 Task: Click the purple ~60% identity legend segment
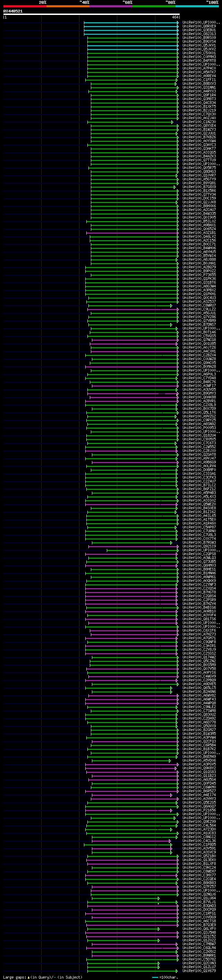coord(111,7)
